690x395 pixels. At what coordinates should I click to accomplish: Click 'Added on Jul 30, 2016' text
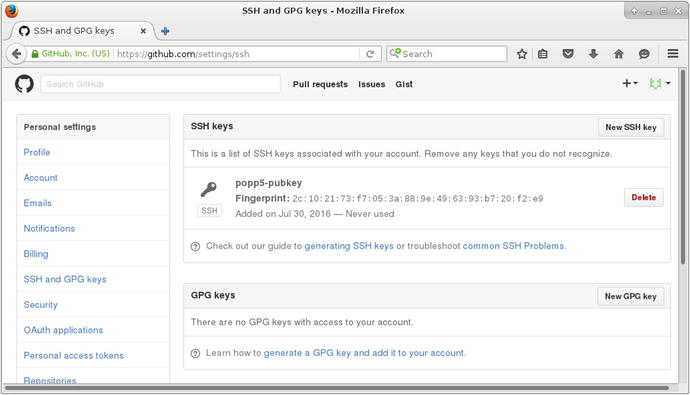(x=283, y=214)
